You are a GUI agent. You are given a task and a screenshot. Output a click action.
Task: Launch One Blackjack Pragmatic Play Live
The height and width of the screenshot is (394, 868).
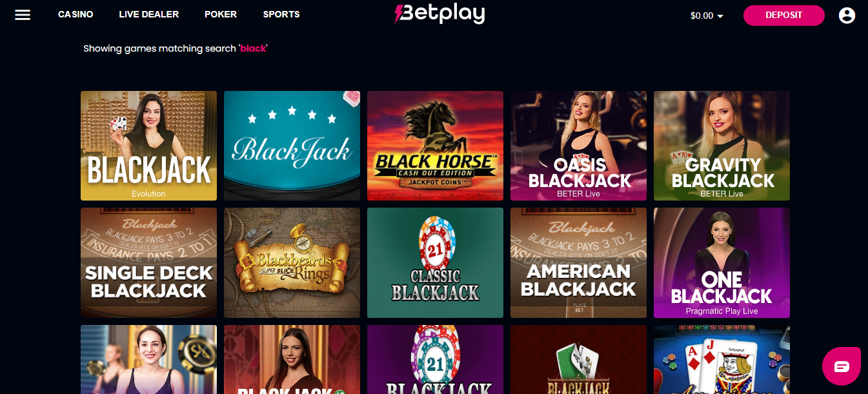[x=722, y=263]
